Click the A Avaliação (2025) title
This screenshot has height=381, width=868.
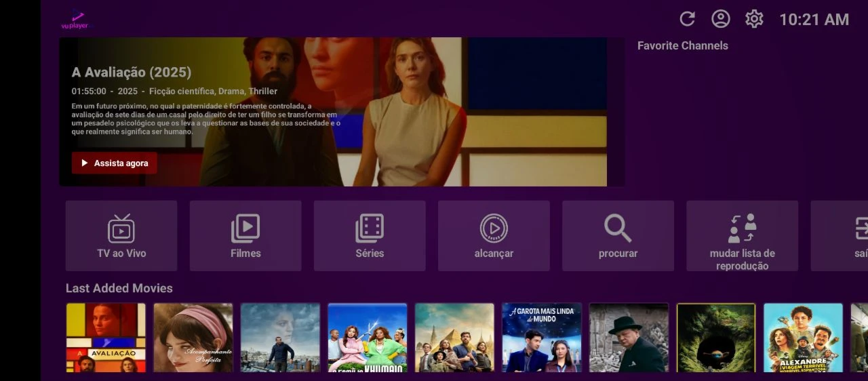click(x=132, y=72)
